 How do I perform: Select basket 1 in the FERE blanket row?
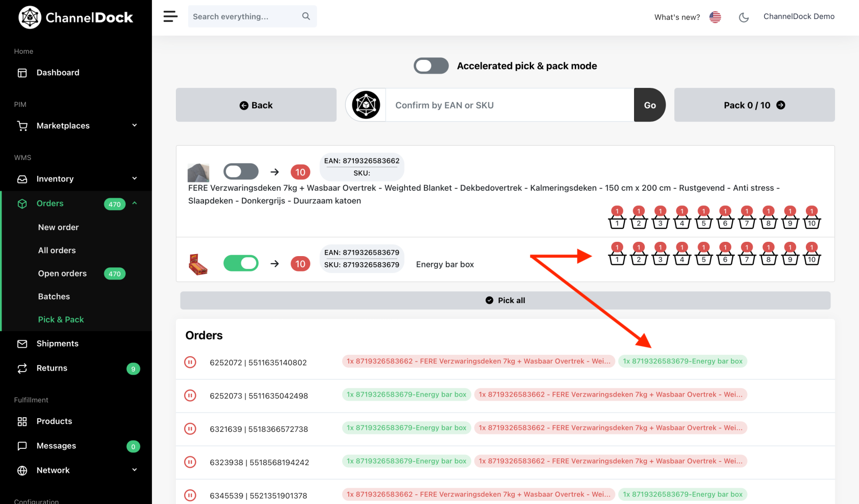(617, 218)
